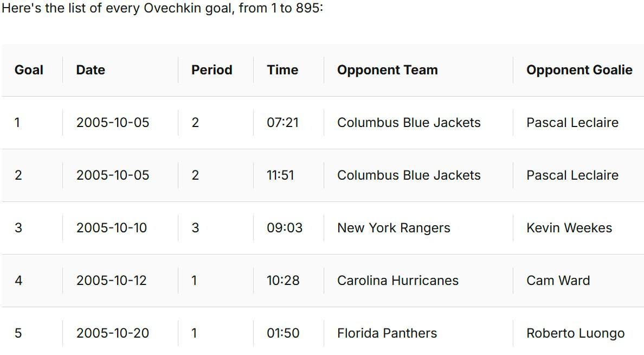Click the Opponent Team column header
This screenshot has height=355, width=644.
pyautogui.click(x=387, y=70)
